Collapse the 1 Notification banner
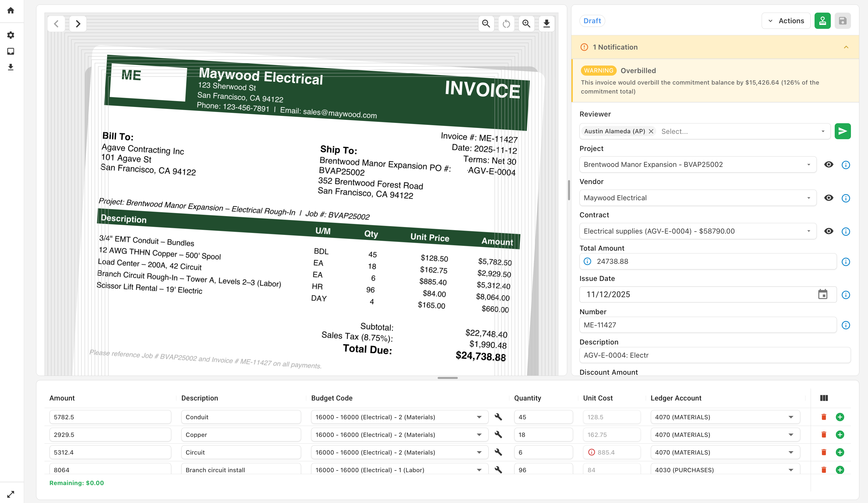This screenshot has height=503, width=868. 846,47
